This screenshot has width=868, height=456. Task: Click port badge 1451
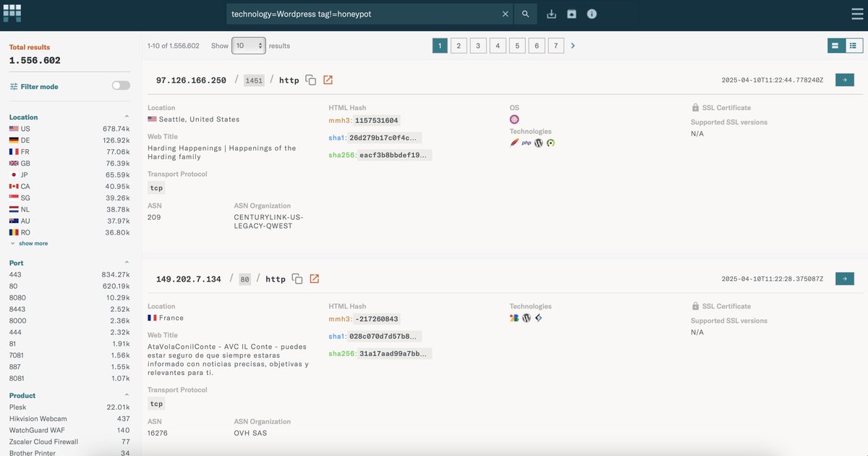(x=254, y=80)
